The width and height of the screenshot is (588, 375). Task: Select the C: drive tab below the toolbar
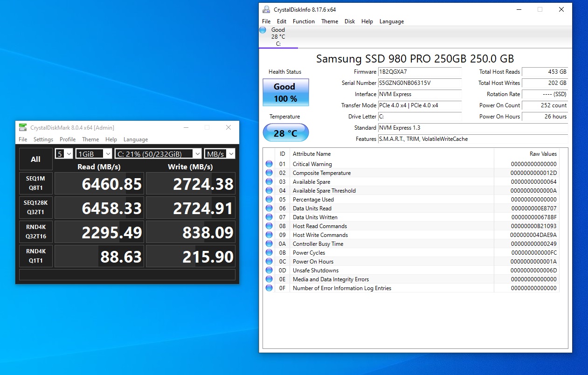point(278,36)
